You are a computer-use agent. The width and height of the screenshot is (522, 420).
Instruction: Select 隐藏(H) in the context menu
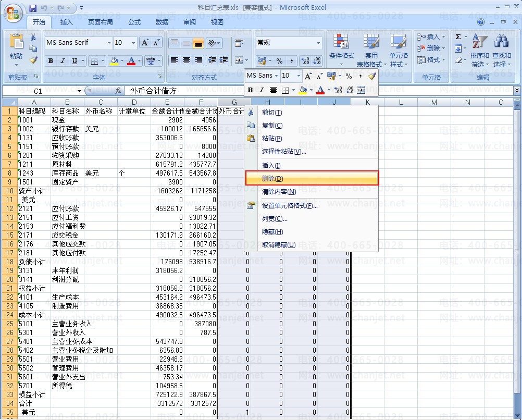click(272, 232)
